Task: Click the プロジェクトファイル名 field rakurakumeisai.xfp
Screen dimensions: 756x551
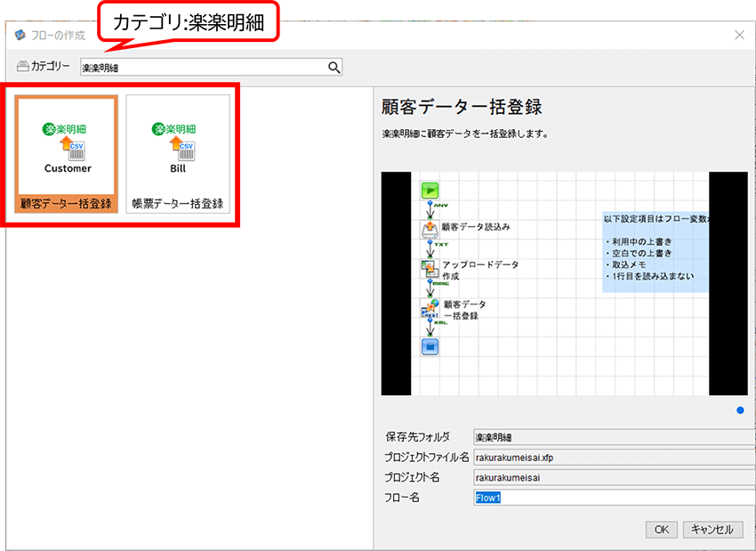Action: [x=615, y=457]
